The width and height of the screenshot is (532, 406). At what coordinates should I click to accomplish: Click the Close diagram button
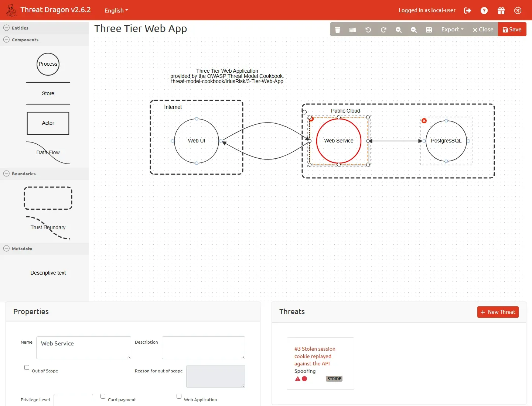pos(483,30)
